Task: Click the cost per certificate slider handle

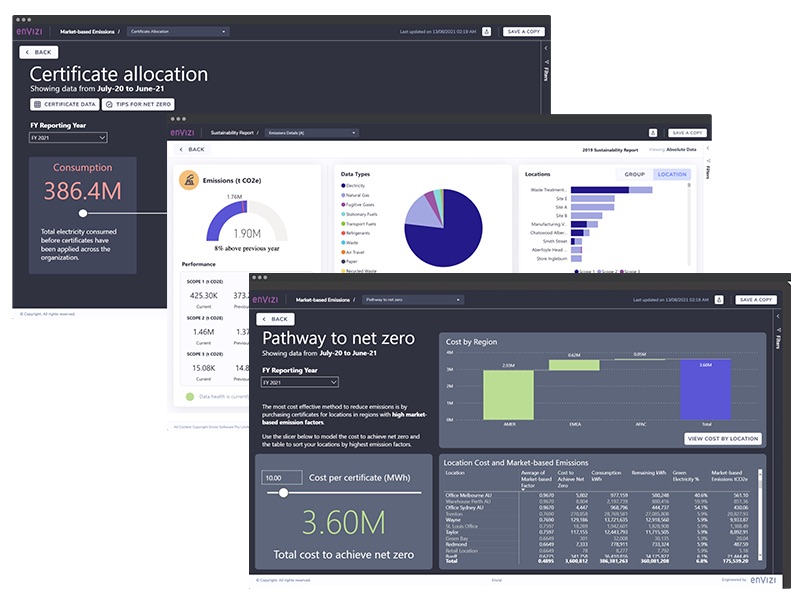Action: pos(284,492)
